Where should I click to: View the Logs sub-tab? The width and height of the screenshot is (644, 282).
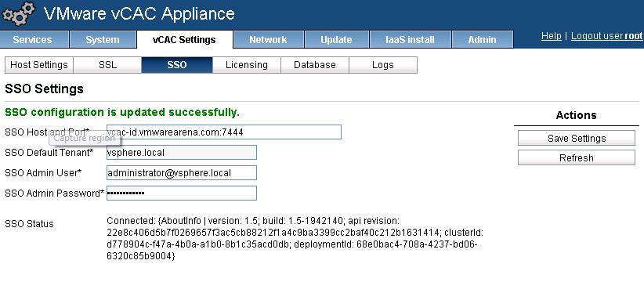(383, 65)
